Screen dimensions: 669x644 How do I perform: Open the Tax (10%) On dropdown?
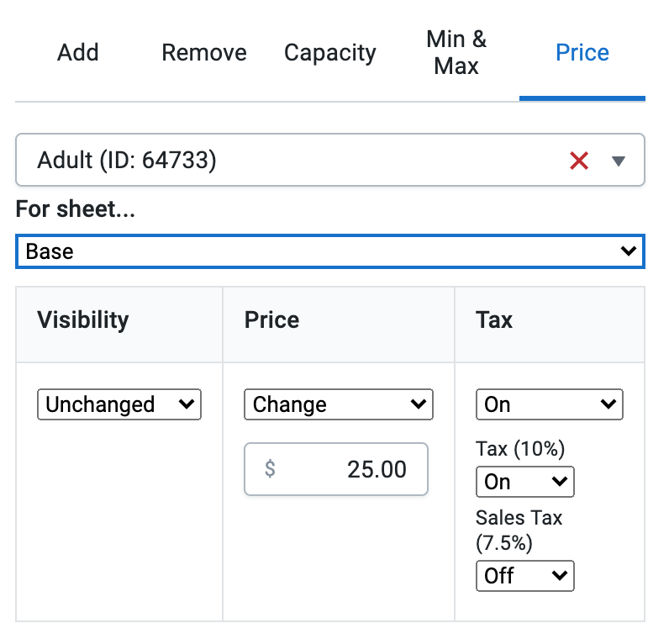[524, 482]
